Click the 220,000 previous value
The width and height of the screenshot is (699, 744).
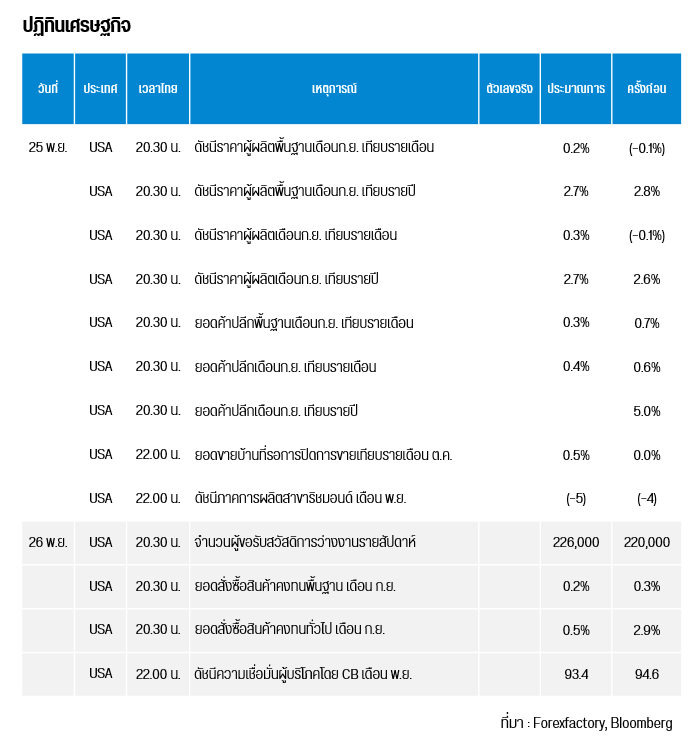[646, 542]
